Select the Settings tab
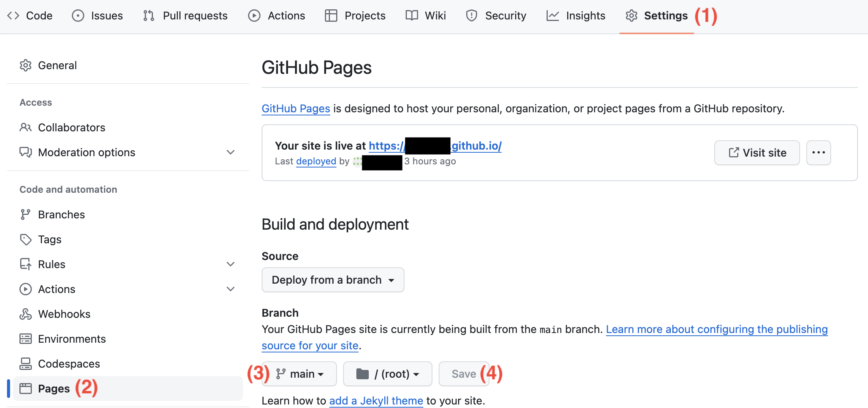Screen dimensions: 868x408 tap(657, 16)
